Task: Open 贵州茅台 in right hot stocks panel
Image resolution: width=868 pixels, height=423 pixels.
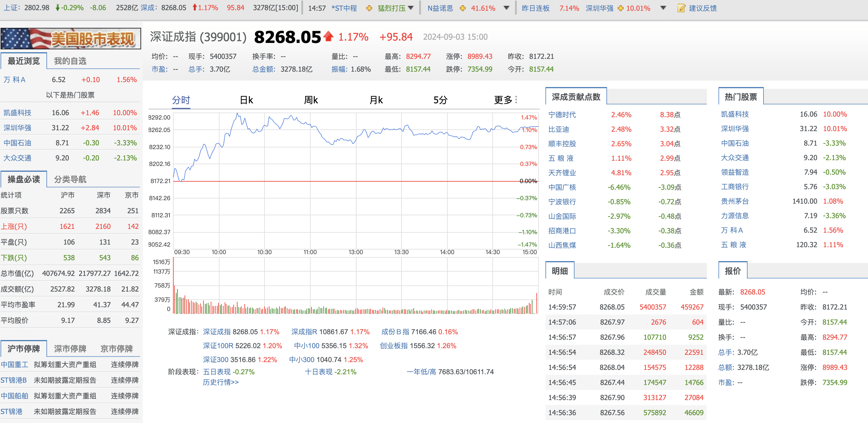Action: click(735, 201)
